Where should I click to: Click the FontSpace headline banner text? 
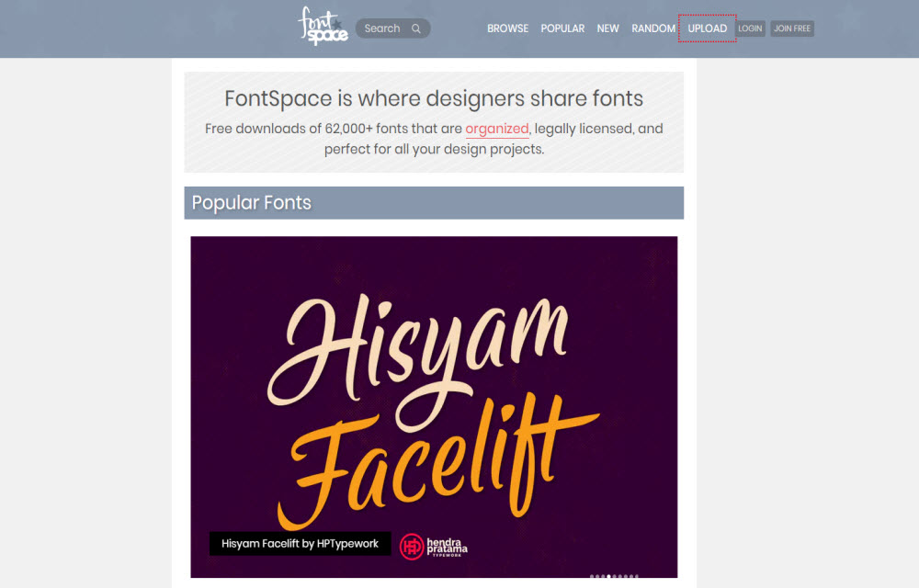click(x=434, y=98)
